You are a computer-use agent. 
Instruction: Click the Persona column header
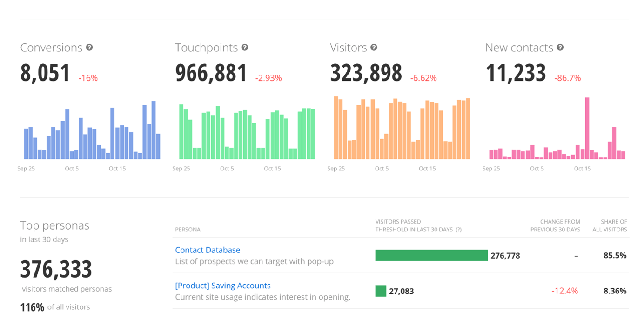click(188, 230)
